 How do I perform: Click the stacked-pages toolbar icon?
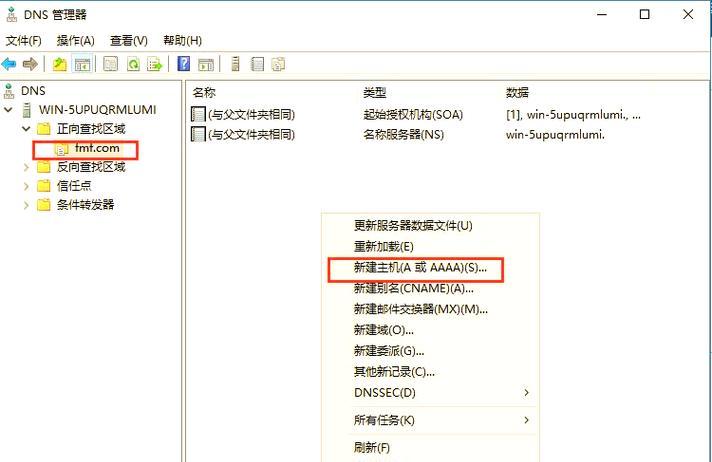pos(278,64)
